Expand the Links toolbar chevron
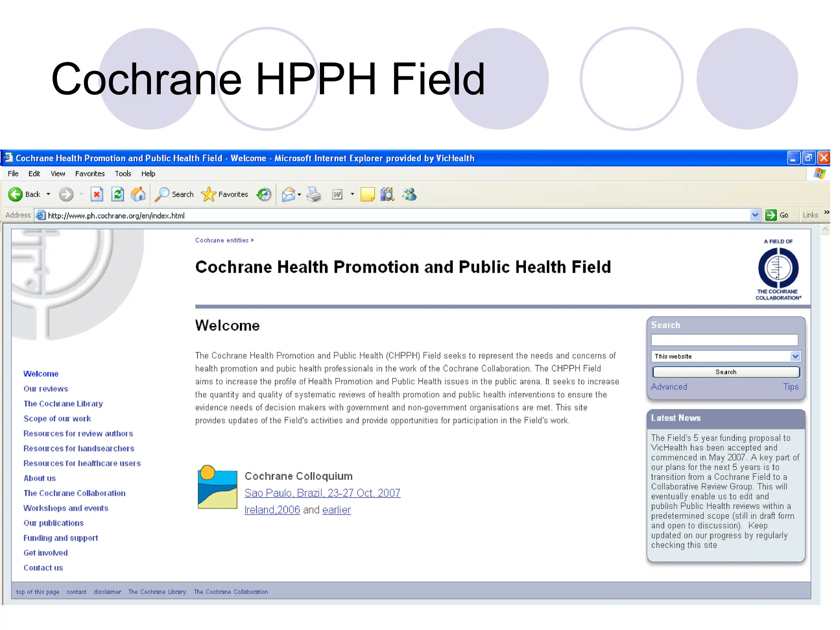Viewport: 840px width, 630px height. click(826, 212)
